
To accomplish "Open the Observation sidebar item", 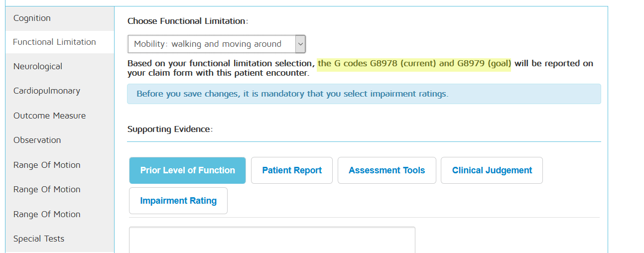I will pyautogui.click(x=37, y=140).
